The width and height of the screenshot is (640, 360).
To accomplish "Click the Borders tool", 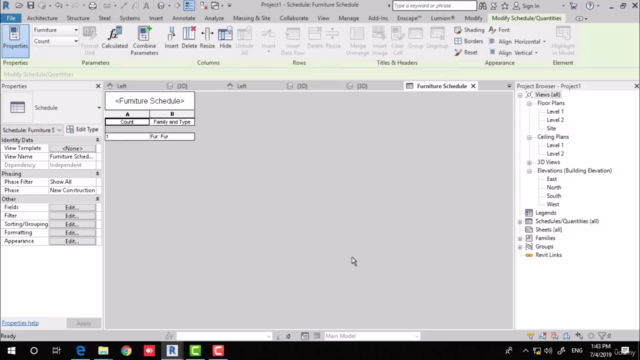I will click(x=468, y=41).
